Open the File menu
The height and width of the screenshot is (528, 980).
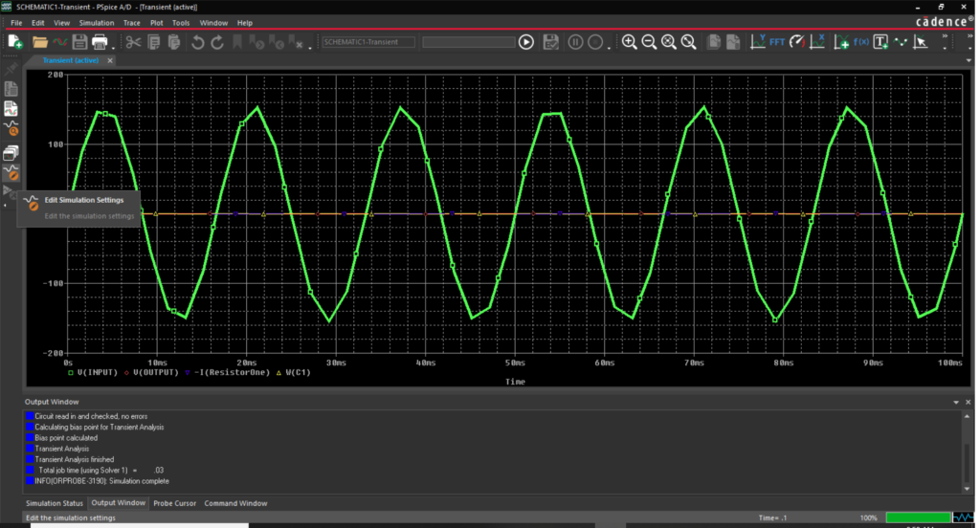point(16,23)
